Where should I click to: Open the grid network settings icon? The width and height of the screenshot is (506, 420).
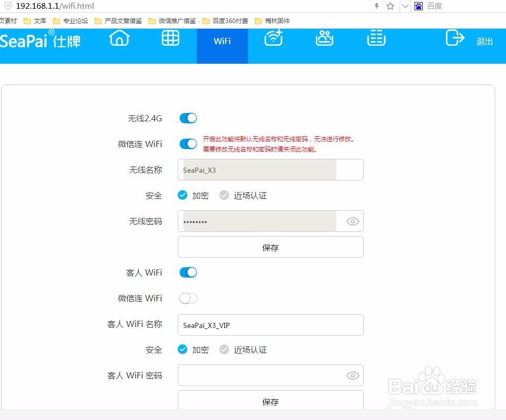pyautogui.click(x=171, y=38)
